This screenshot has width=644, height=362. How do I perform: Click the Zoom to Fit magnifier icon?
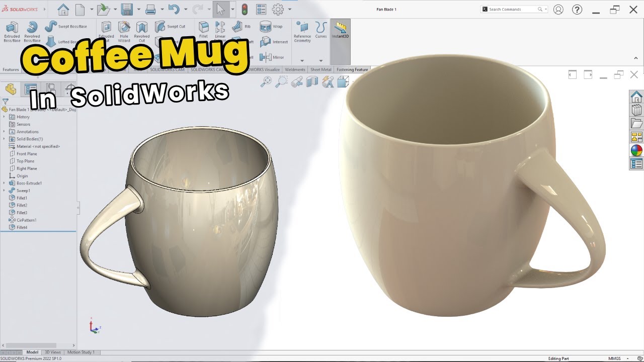point(266,81)
